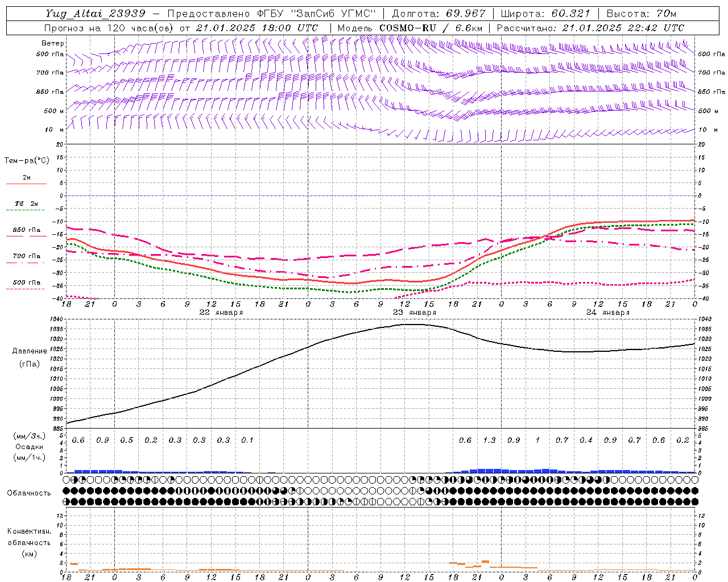The image size is (728, 582).
Task: Click the Модель COSMO-RU / 6.6км text
Action: tap(410, 28)
